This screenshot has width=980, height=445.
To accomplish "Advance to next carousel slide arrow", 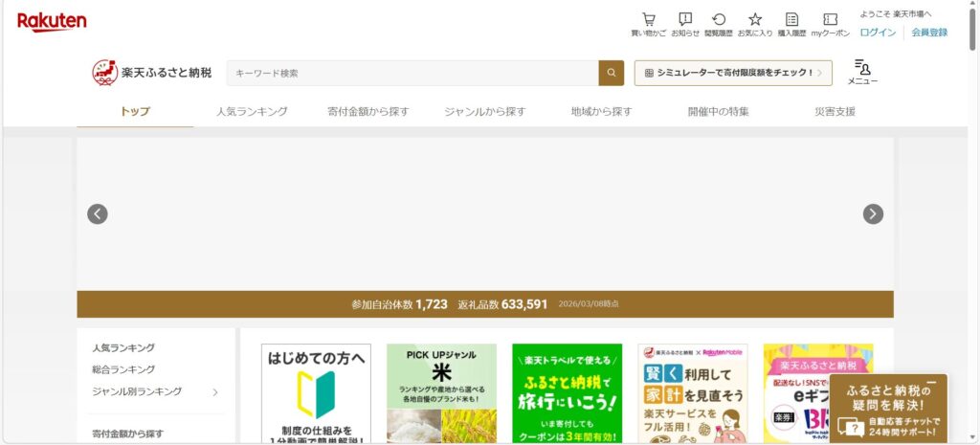I will pyautogui.click(x=873, y=214).
